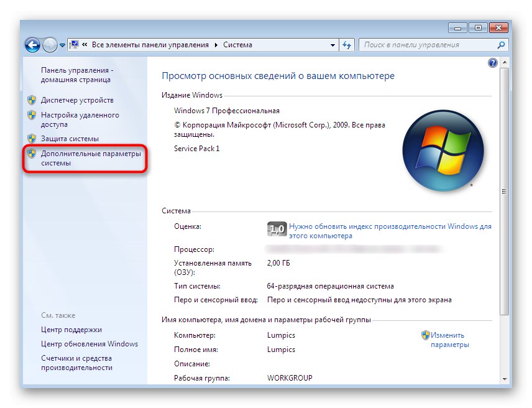Viewport: 532px width, 408px height.
Task: Click the shield icon beside Настройка удаленного доступа
Action: click(32, 115)
